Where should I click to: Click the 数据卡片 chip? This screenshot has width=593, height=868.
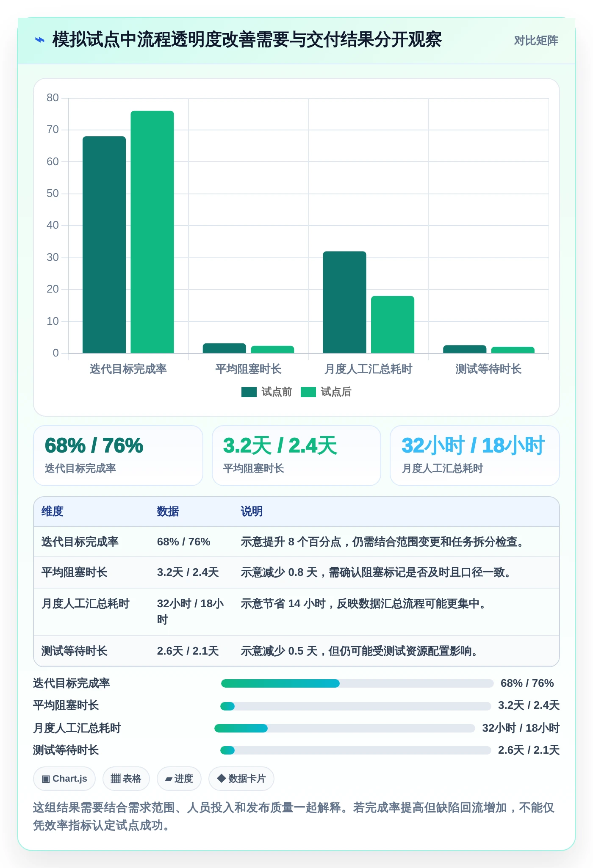click(241, 779)
